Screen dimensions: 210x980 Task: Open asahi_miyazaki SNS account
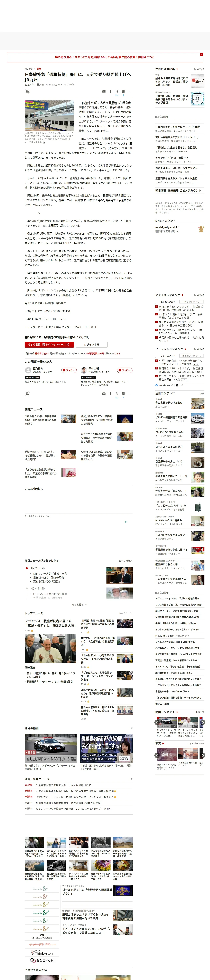pos(166,227)
